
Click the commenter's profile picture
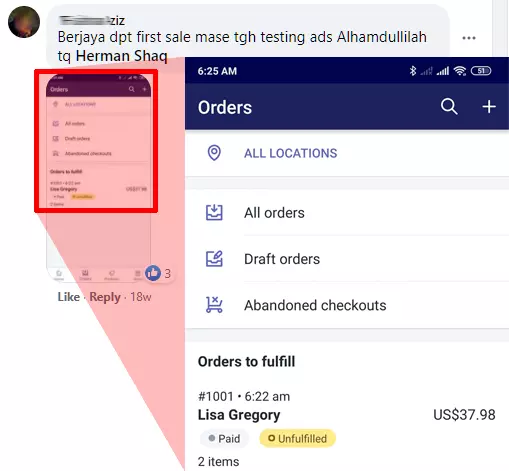pyautogui.click(x=24, y=22)
